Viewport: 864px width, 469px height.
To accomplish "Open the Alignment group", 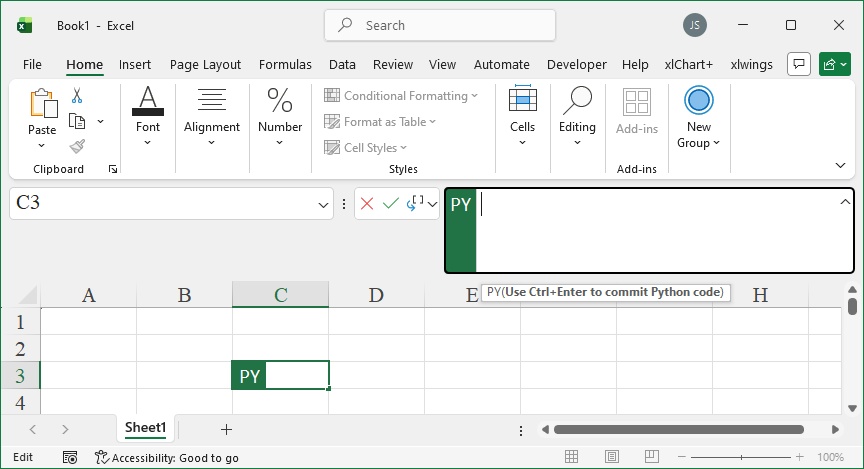I will 212,116.
